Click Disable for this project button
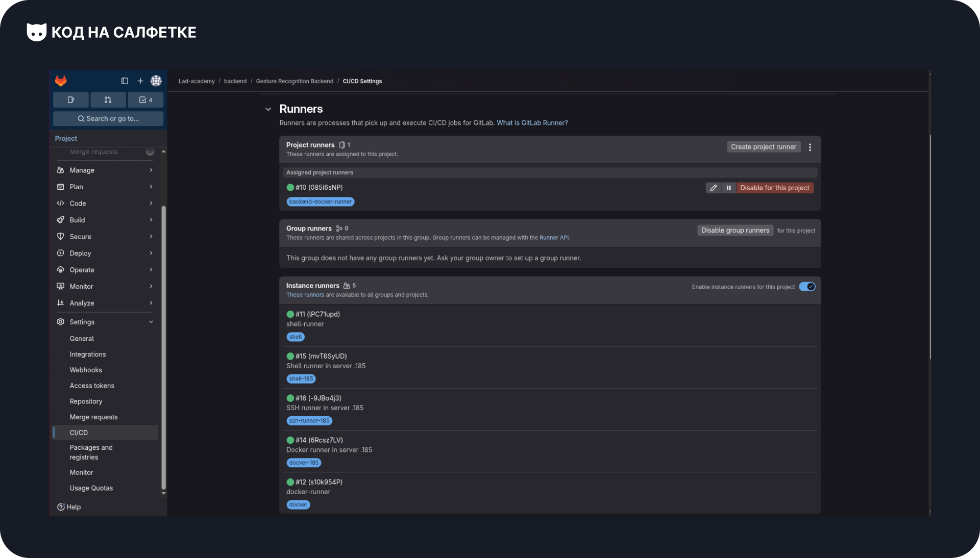Image resolution: width=980 pixels, height=558 pixels. [774, 188]
